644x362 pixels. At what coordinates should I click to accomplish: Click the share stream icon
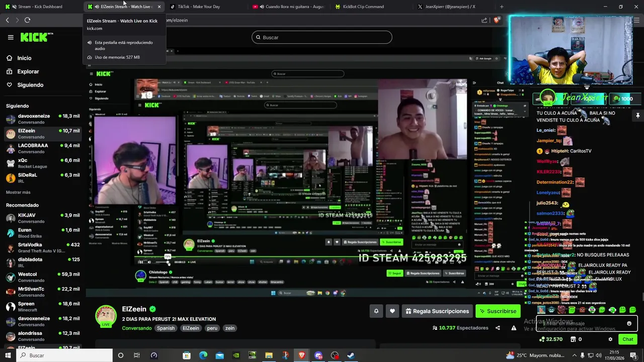coord(498,328)
